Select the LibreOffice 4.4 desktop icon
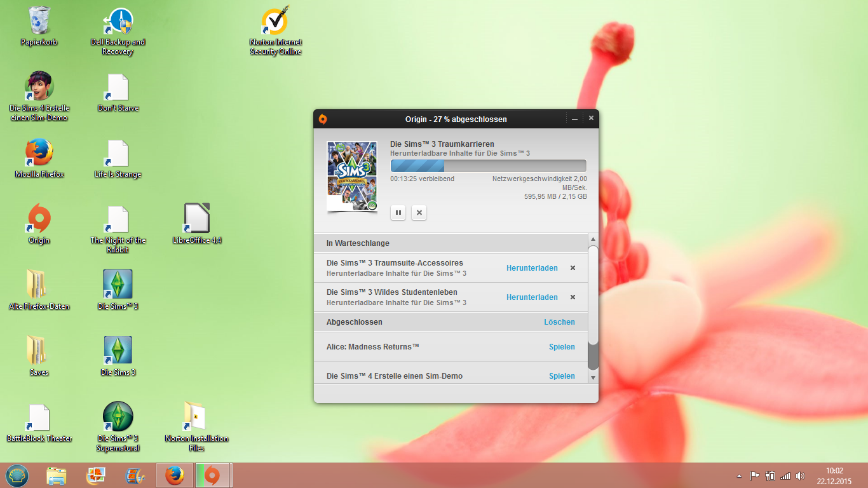Viewport: 868px width, 488px height. (x=196, y=224)
